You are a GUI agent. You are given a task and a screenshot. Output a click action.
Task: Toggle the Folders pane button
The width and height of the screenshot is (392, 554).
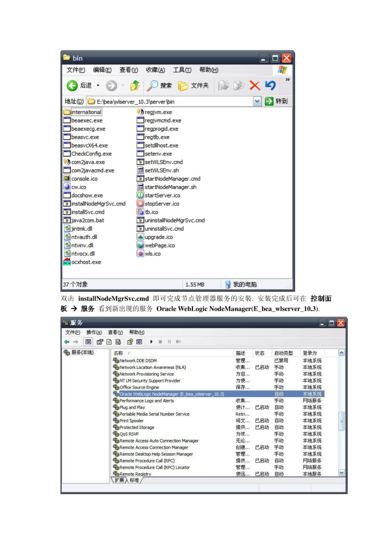193,86
